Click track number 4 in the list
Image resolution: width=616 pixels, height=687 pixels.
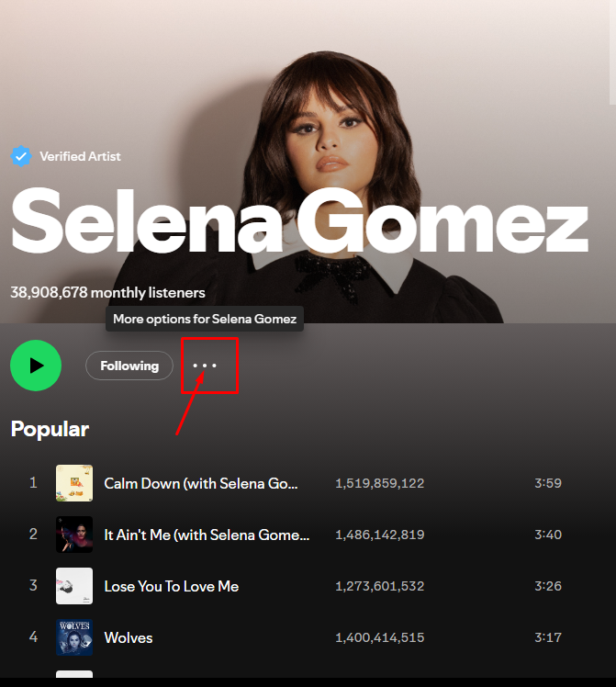click(33, 637)
